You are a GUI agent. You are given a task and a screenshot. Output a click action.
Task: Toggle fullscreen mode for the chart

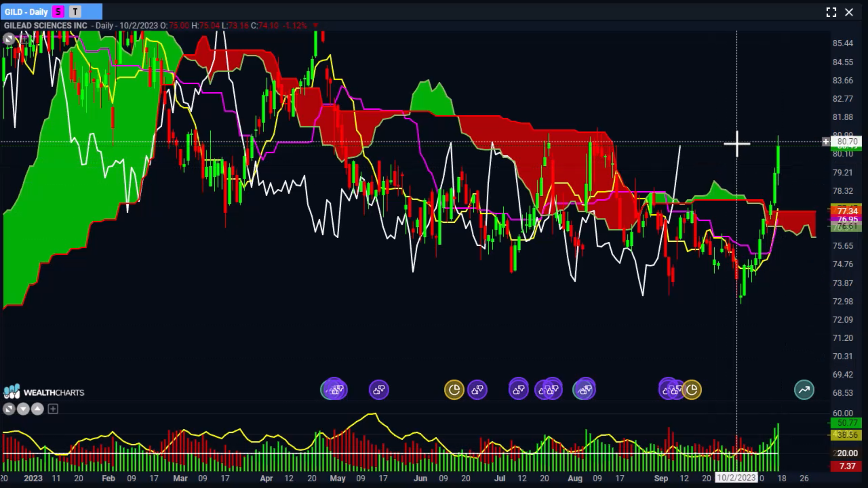[x=831, y=12]
